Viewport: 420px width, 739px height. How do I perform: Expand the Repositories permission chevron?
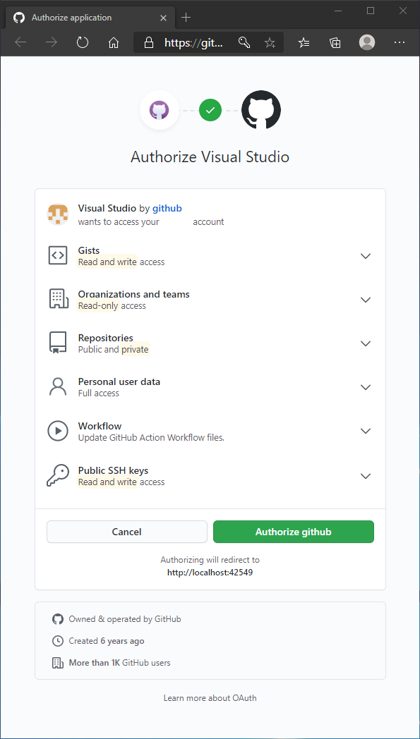tap(365, 343)
